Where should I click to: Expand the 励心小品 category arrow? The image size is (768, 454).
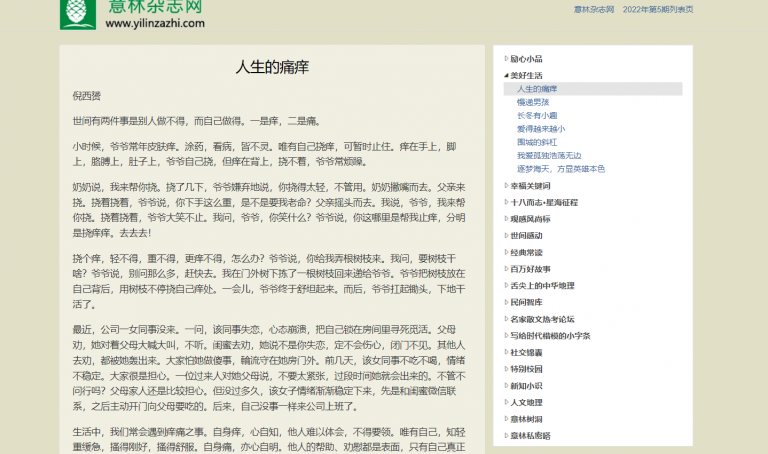coord(506,59)
